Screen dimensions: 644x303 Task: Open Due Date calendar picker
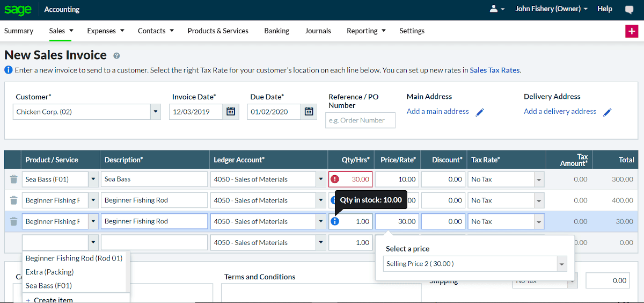309,112
